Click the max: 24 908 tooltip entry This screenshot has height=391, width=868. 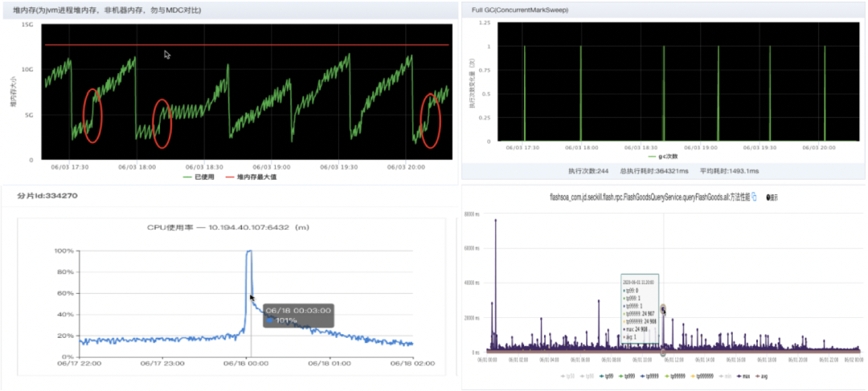click(636, 328)
